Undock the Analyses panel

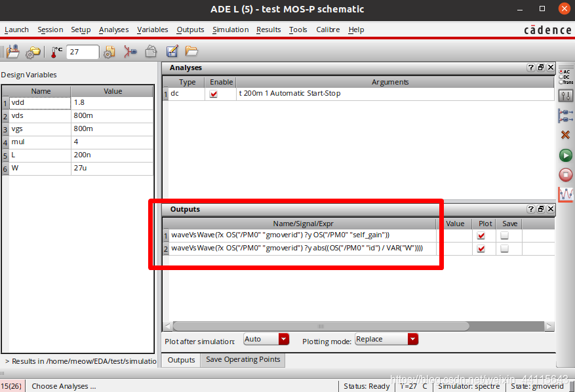(540, 68)
